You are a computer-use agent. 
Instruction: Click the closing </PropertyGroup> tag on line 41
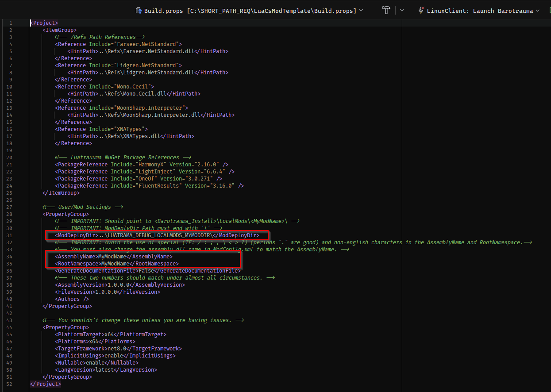pyautogui.click(x=67, y=306)
